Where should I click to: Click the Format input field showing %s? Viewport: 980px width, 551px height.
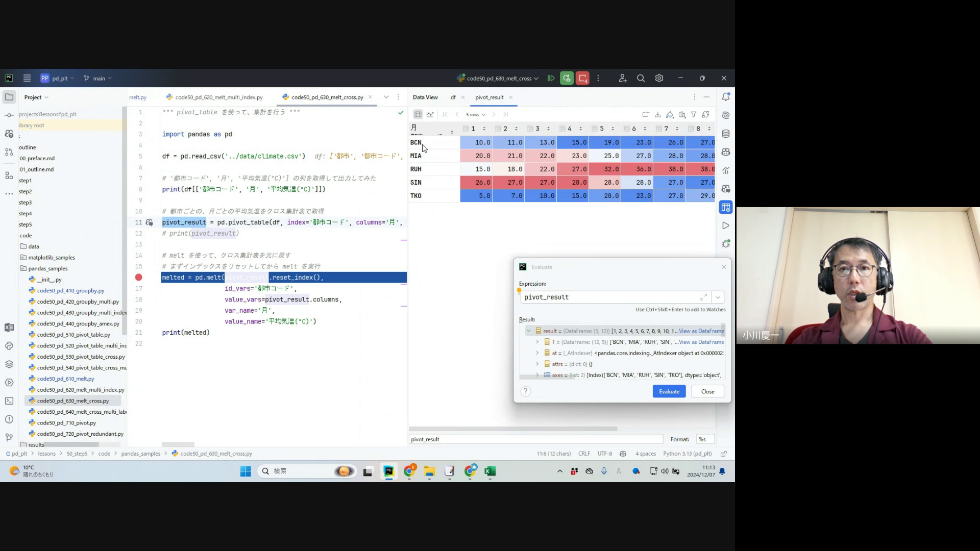[x=705, y=439]
